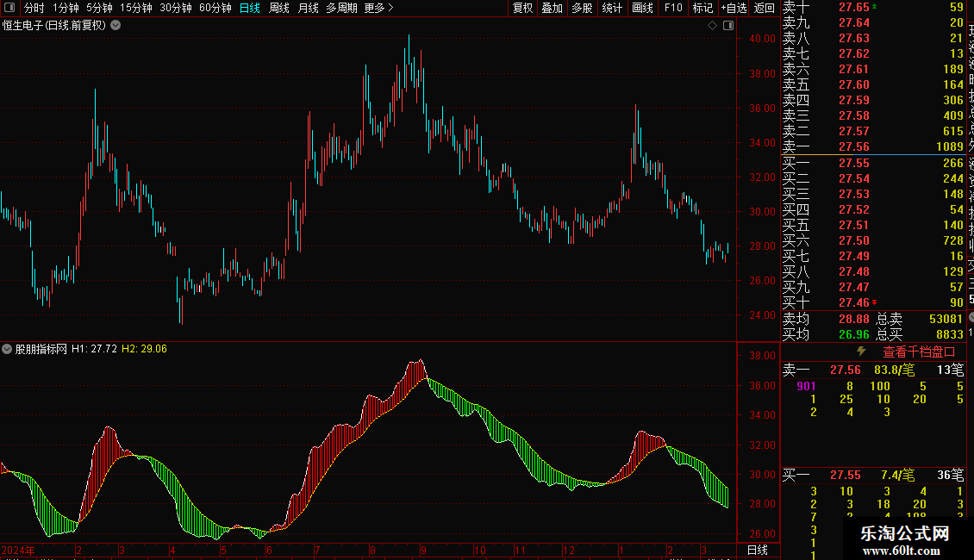Select the 买十 27.46 order row

pos(873,302)
